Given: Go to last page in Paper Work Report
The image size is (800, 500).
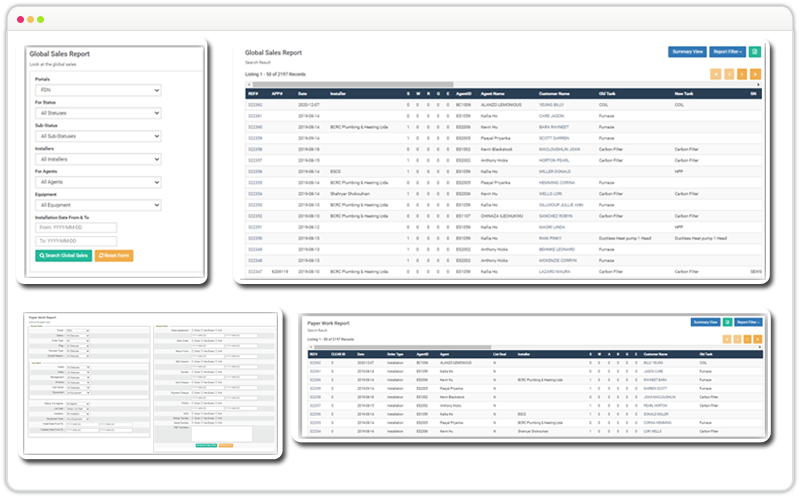Looking at the screenshot, I should 758,340.
